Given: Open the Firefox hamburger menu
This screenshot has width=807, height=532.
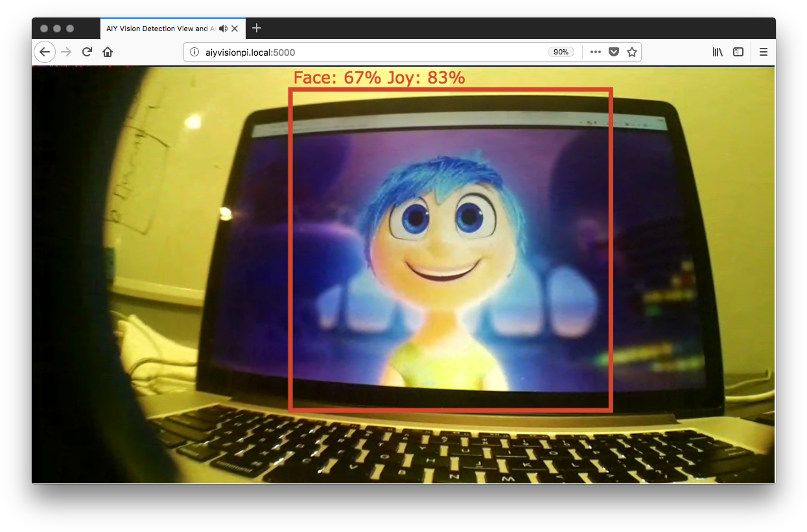Looking at the screenshot, I should pos(764,52).
